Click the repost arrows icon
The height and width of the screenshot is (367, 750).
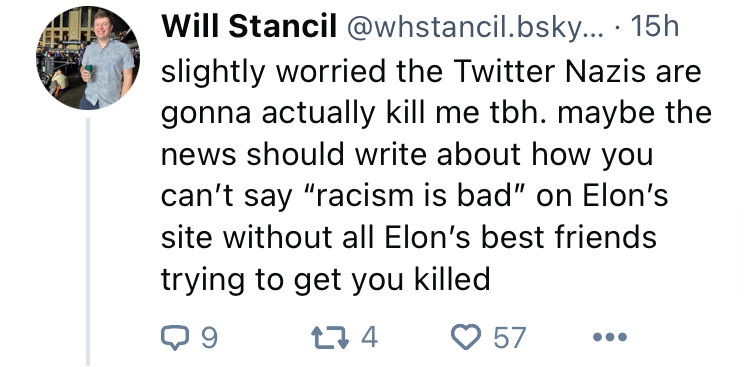coord(330,337)
